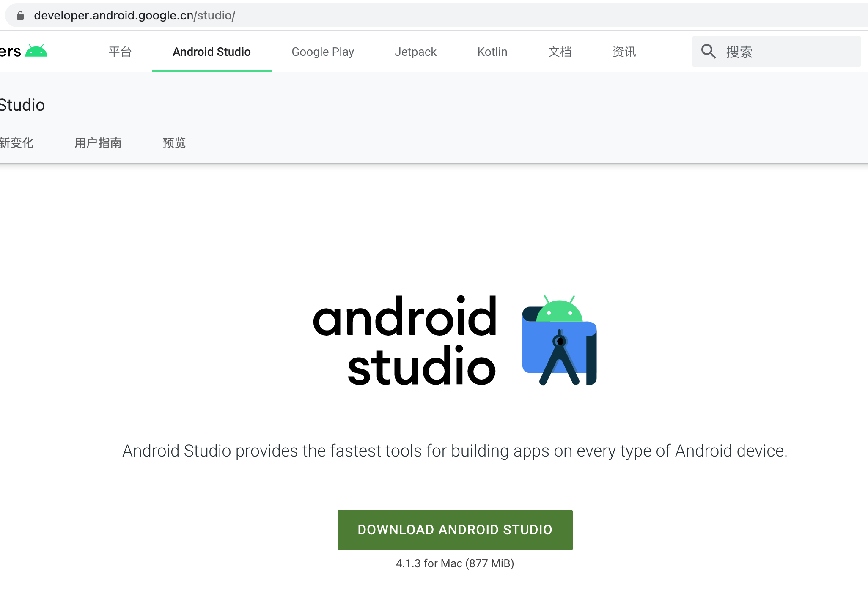Screen dimensions: 868x607
Task: Click the android studio wordmark text
Action: point(405,340)
